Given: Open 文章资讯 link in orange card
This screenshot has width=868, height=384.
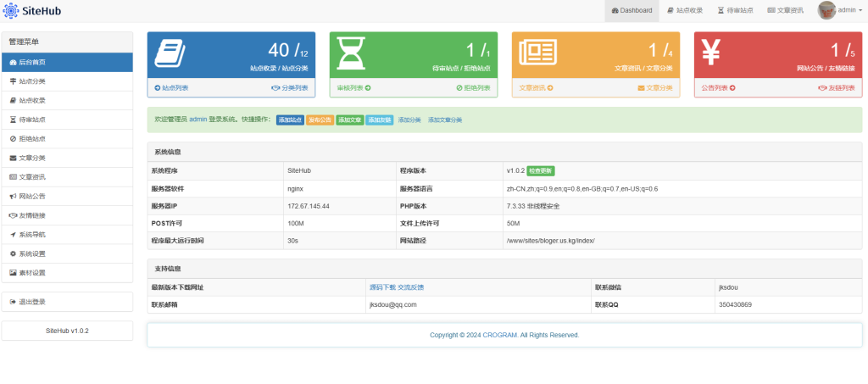Looking at the screenshot, I should 536,88.
